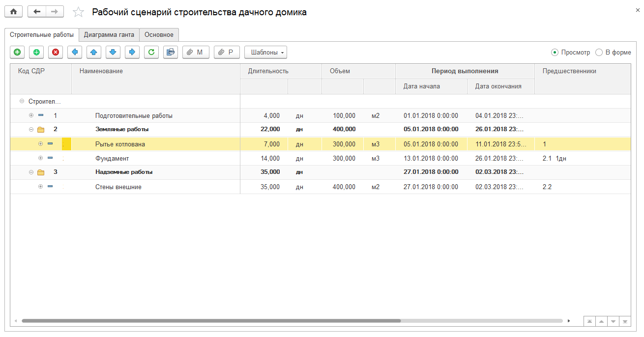The image size is (644, 337).
Task: Collapse the root Строител… node
Action: coord(22,101)
